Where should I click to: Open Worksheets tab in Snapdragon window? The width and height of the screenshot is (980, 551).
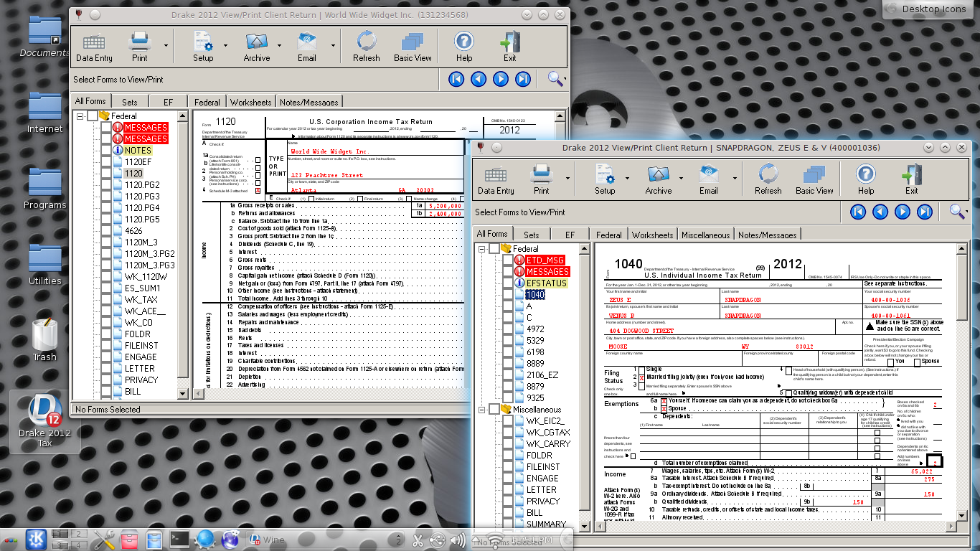tap(653, 235)
